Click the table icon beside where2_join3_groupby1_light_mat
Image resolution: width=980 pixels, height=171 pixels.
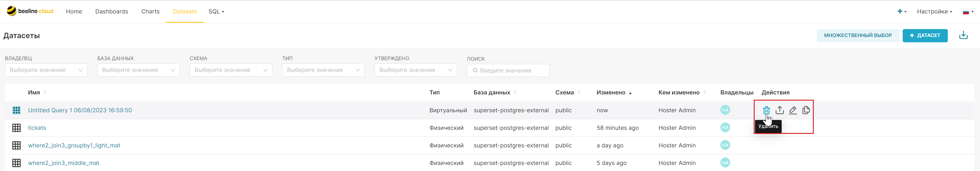[x=16, y=145]
